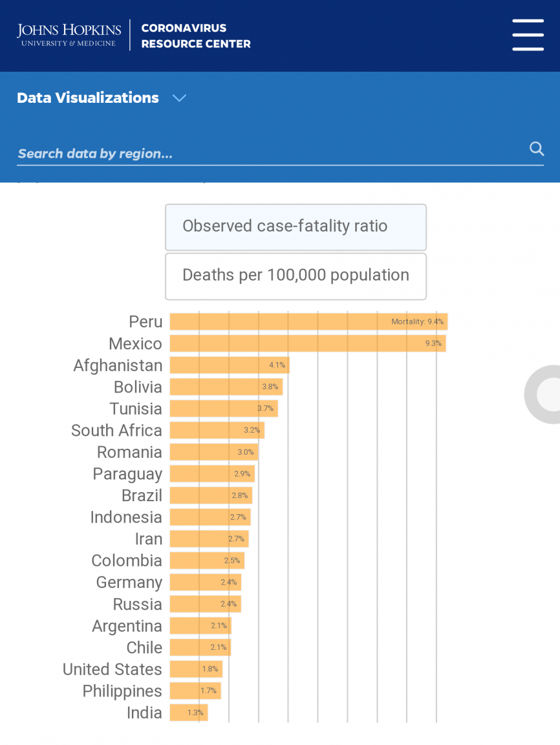Focus the Search data by region field

click(x=272, y=154)
